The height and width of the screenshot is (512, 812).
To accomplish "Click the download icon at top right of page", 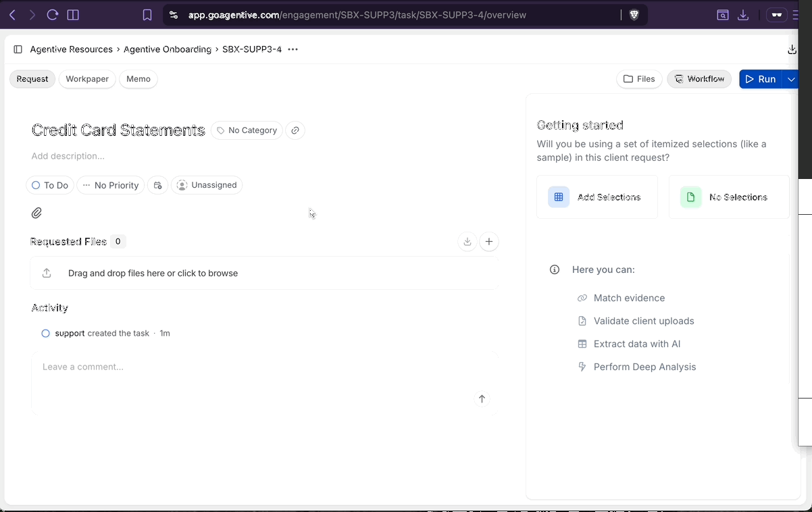I will [792, 49].
